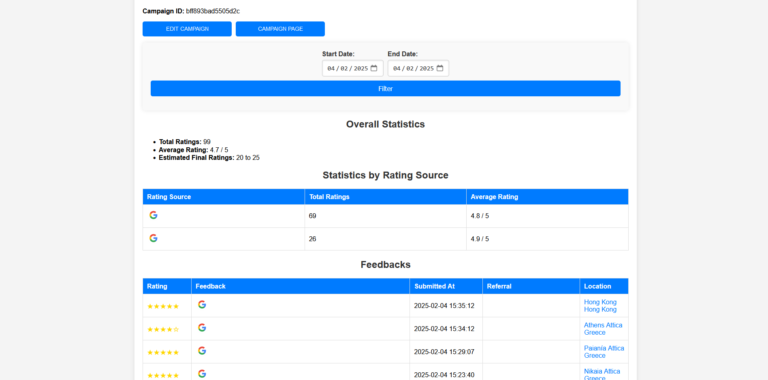The image size is (768, 380).
Task: Click the Location column header
Action: [x=604, y=286]
